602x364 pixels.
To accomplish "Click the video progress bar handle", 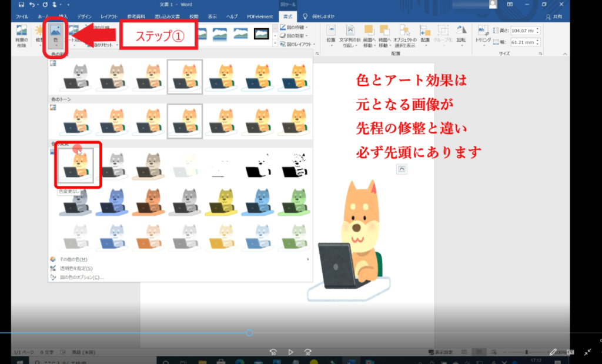I will [x=249, y=333].
